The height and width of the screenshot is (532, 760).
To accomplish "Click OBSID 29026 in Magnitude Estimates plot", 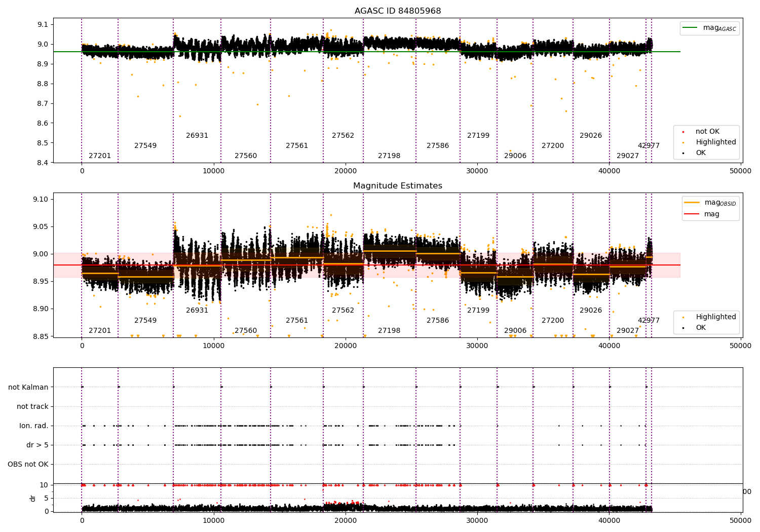I will point(591,311).
